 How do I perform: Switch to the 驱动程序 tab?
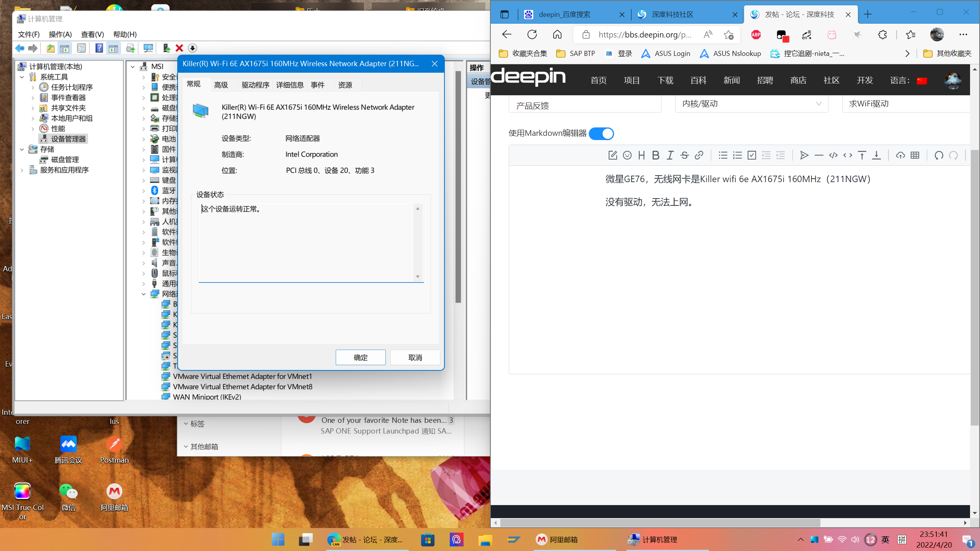pyautogui.click(x=255, y=85)
